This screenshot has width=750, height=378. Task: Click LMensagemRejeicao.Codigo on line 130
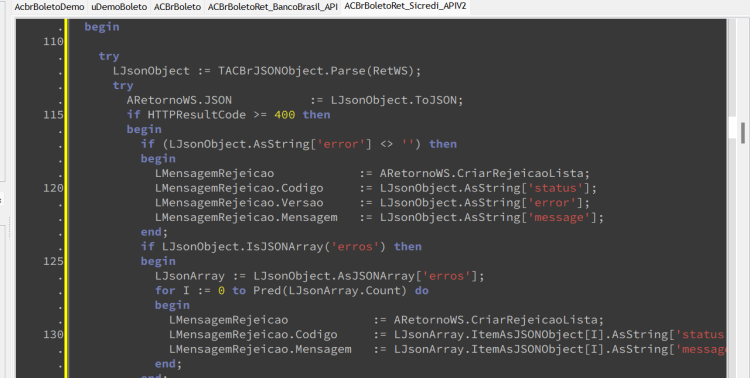pyautogui.click(x=253, y=334)
